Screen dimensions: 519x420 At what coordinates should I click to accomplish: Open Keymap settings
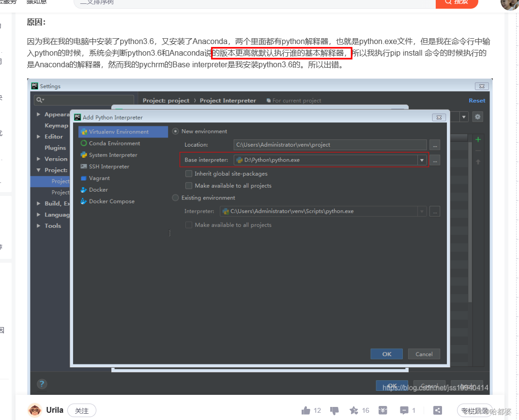coord(56,125)
